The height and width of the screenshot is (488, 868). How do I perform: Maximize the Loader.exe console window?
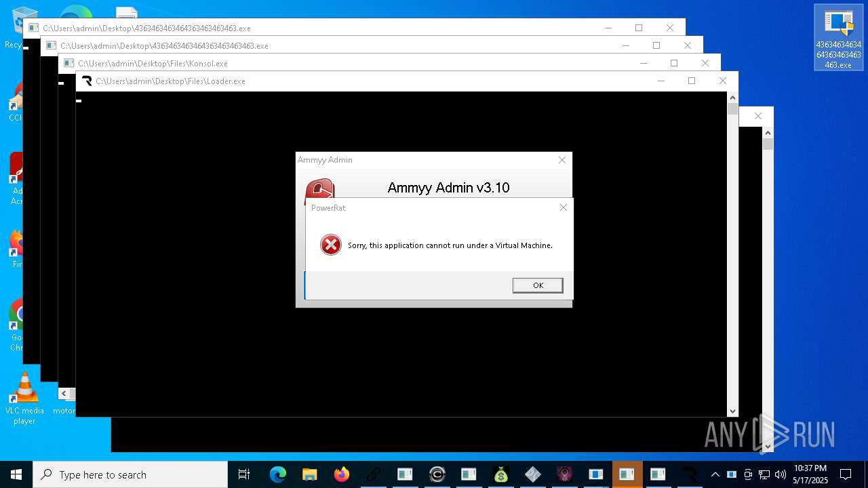coord(692,81)
